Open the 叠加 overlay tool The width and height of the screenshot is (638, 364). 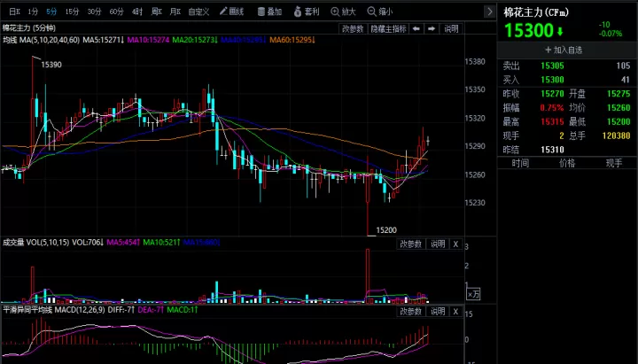(x=269, y=12)
